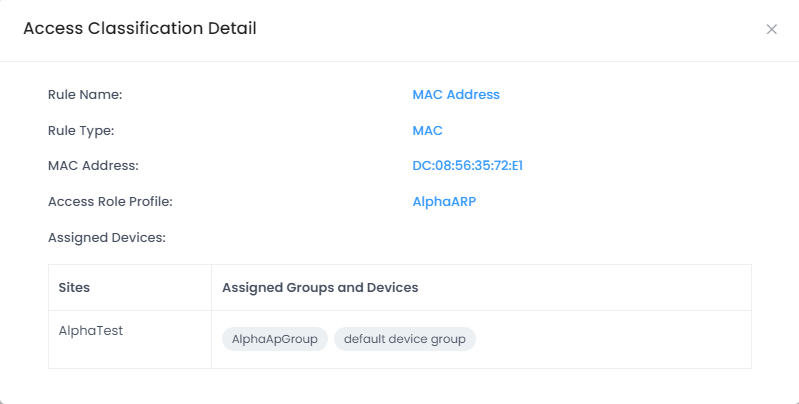Click the blue "MAC Address" rule name value
The image size is (799, 404).
455,95
